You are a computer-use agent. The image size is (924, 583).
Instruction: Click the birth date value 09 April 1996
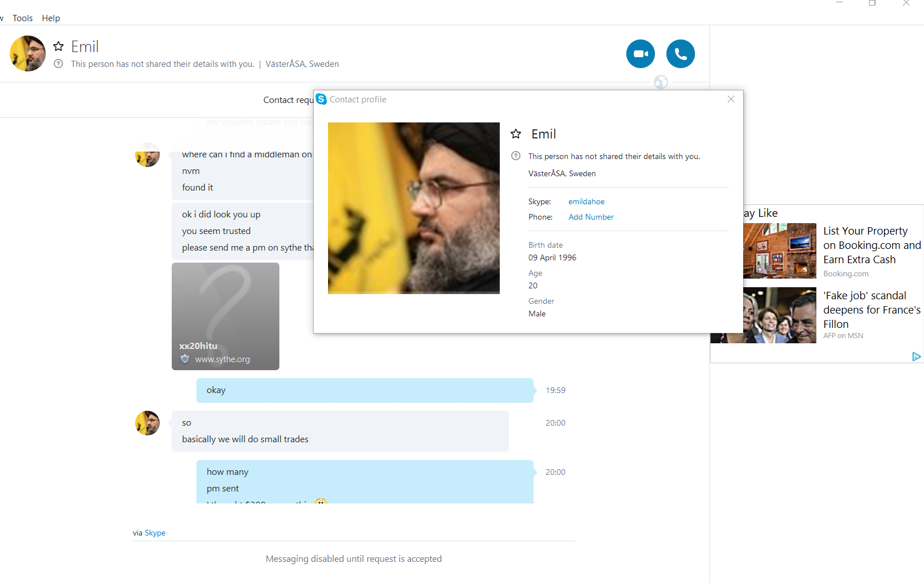coord(552,257)
